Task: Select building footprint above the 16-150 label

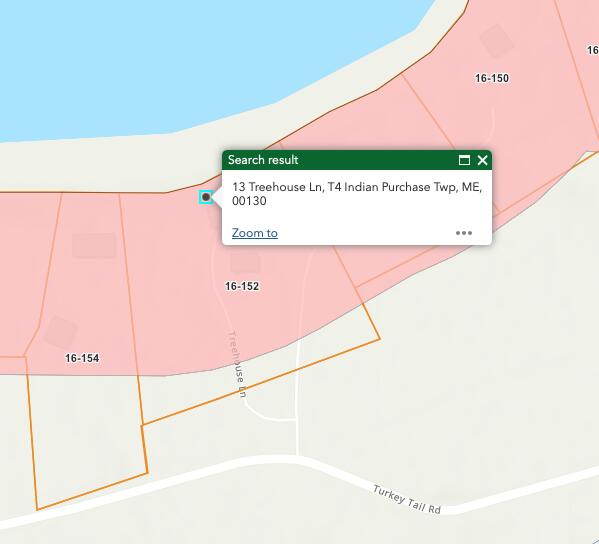Action: click(x=497, y=41)
